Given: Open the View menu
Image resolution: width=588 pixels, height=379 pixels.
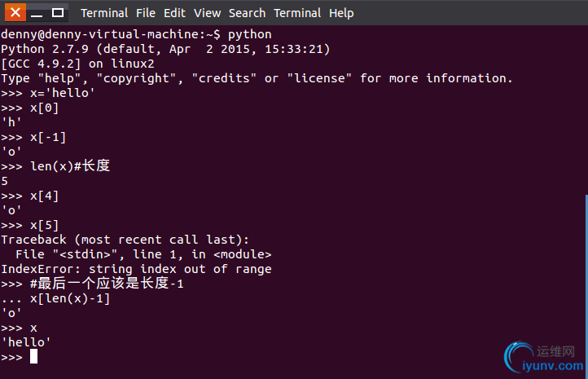Looking at the screenshot, I should (x=207, y=13).
